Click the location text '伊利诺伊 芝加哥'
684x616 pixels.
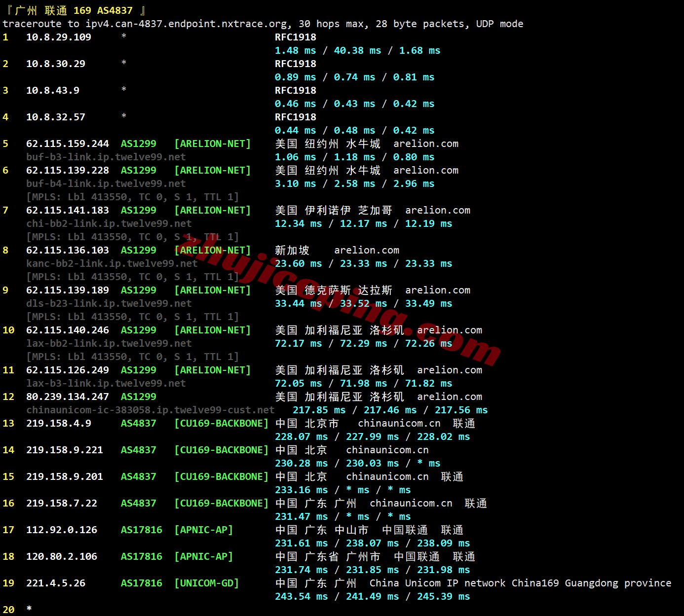coord(348,210)
